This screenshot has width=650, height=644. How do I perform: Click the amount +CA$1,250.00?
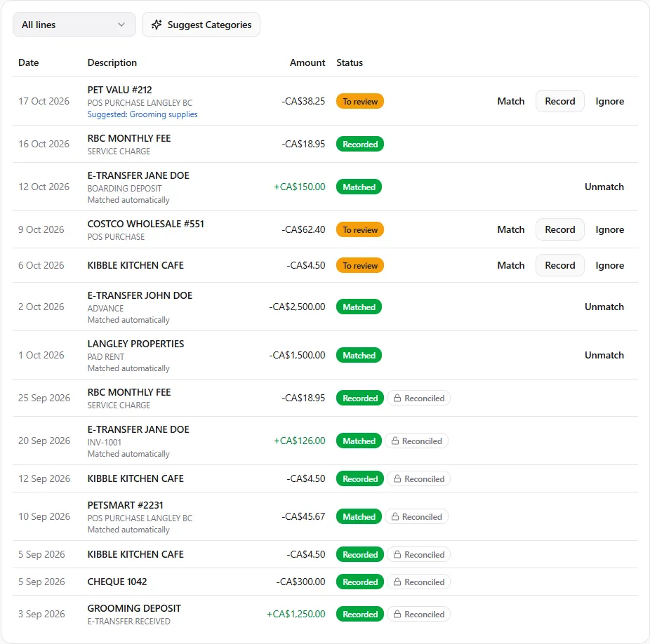[296, 614]
